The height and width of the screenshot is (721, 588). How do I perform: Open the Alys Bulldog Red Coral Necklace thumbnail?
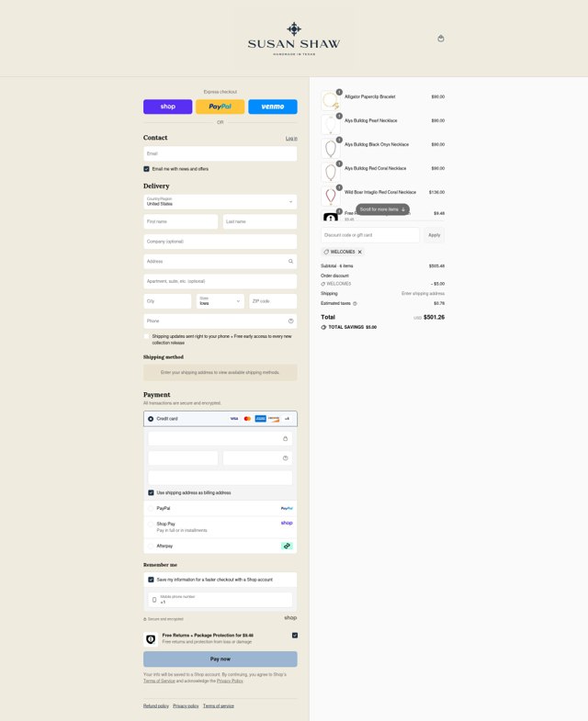331,172
